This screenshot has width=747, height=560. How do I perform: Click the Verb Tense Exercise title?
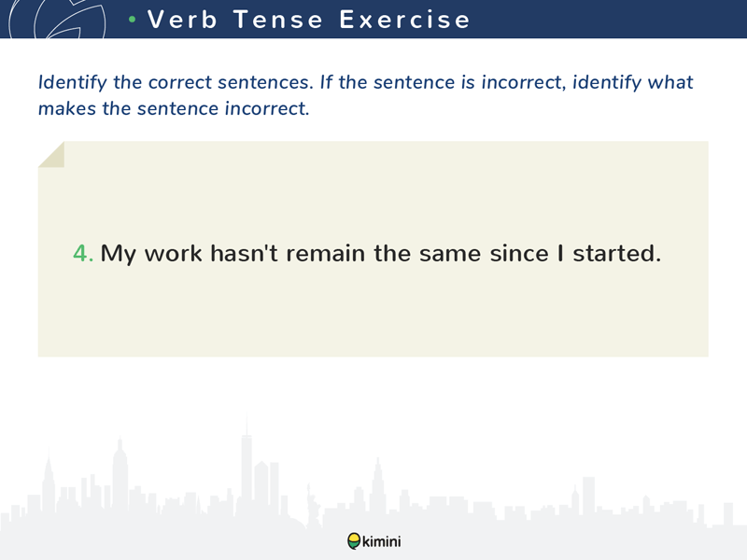pyautogui.click(x=309, y=20)
